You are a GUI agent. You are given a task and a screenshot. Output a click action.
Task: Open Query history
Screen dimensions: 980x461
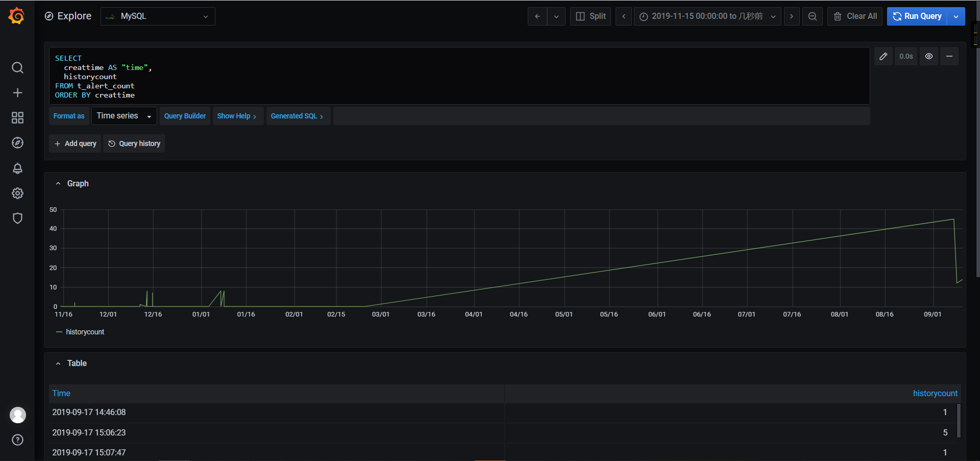134,143
